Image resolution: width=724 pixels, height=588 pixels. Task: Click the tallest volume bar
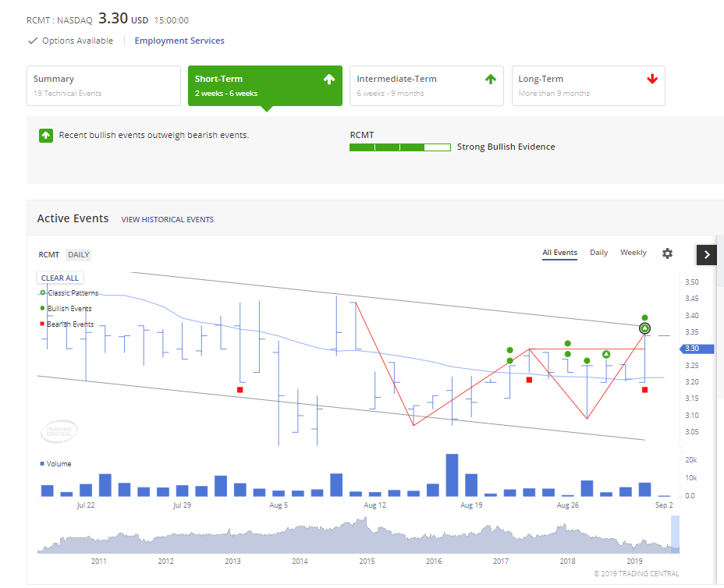452,476
